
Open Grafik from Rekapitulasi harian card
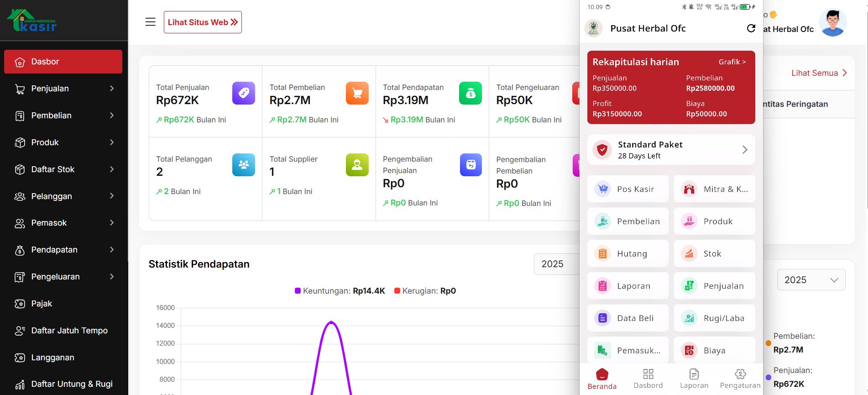coord(732,62)
